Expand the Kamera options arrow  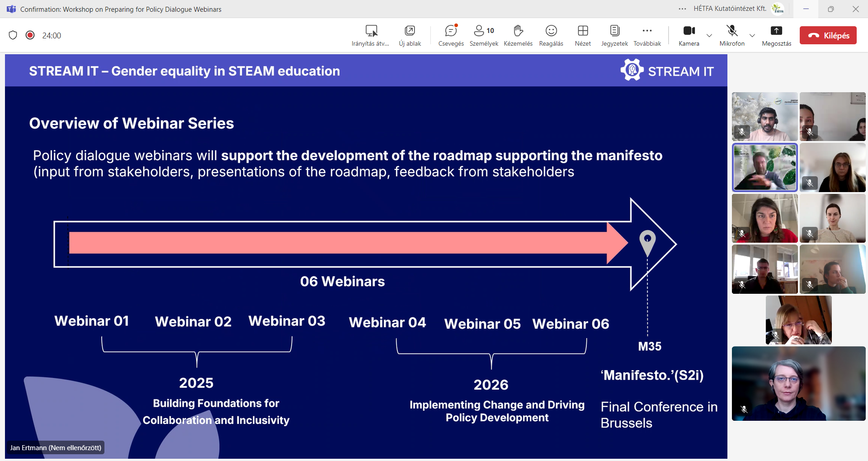pyautogui.click(x=709, y=36)
